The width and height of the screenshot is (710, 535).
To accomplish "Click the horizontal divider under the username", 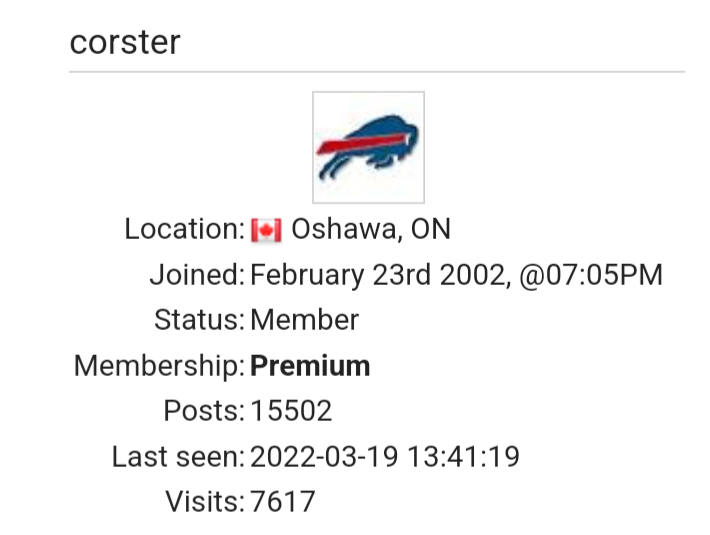I will [x=377, y=72].
